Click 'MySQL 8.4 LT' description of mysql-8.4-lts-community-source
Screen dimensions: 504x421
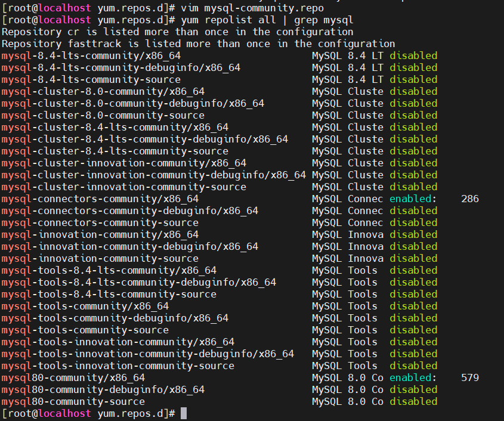(348, 79)
